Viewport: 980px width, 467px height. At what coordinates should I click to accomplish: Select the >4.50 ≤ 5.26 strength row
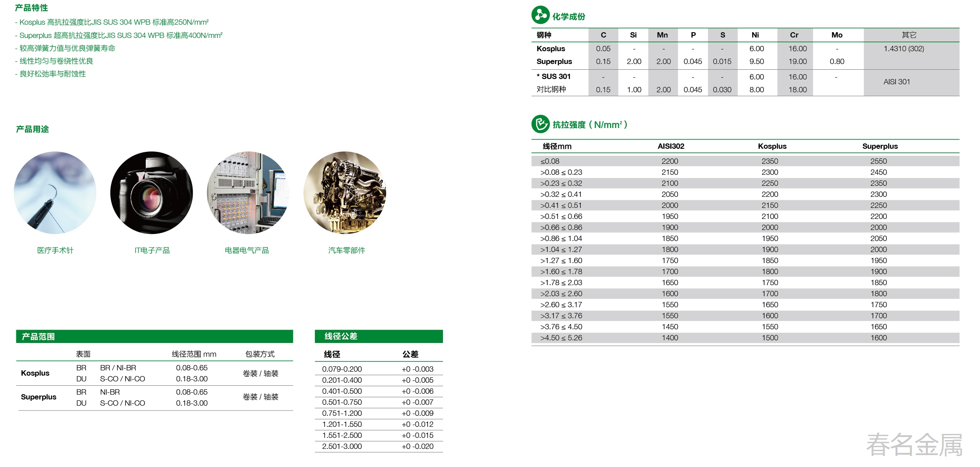click(x=561, y=338)
